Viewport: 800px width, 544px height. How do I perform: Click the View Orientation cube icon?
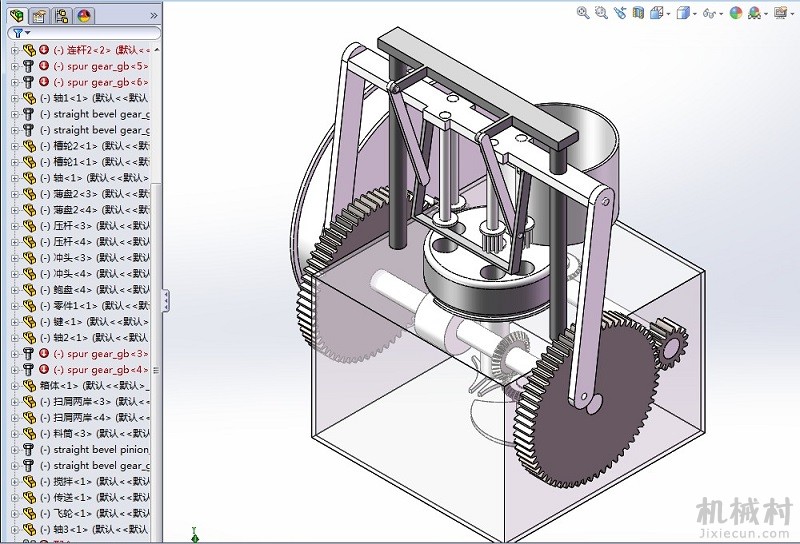(656, 13)
